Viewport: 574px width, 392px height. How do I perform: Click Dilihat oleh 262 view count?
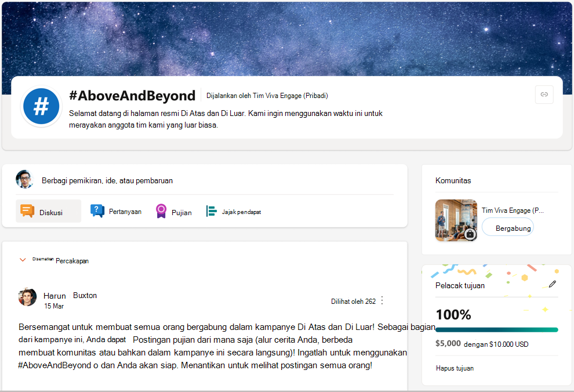[353, 301]
